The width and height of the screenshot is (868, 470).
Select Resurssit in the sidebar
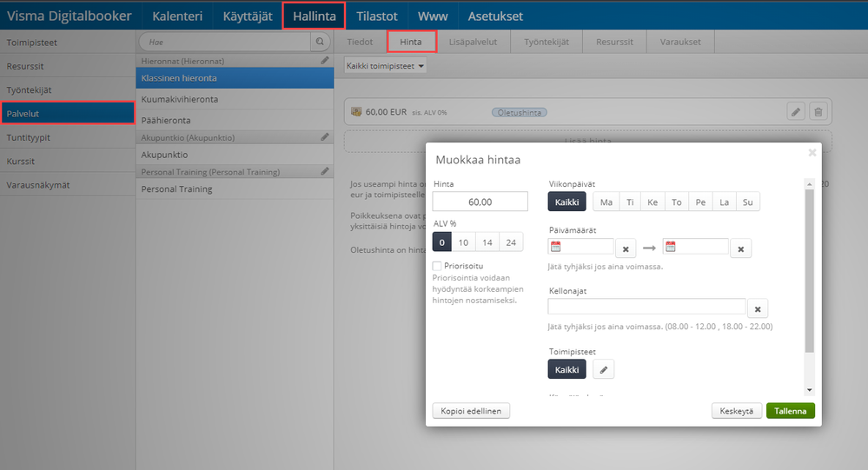pos(68,66)
